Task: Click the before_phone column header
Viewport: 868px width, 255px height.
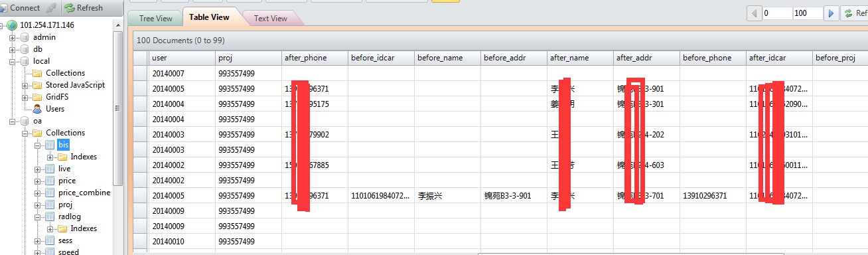Action: 713,58
